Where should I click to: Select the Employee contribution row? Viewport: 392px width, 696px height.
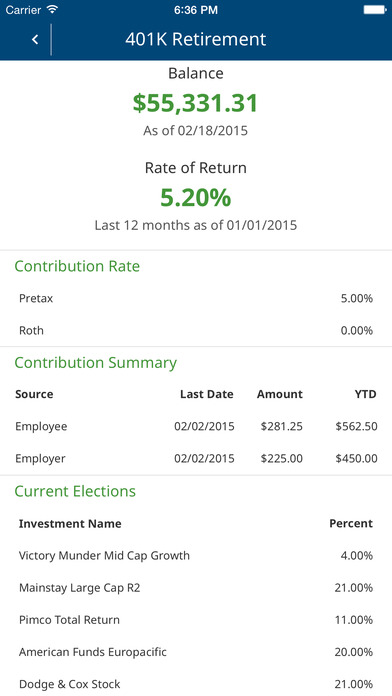click(196, 427)
